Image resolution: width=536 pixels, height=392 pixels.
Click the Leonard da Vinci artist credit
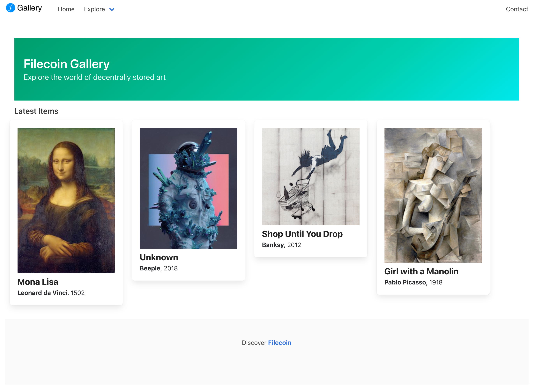coord(43,293)
